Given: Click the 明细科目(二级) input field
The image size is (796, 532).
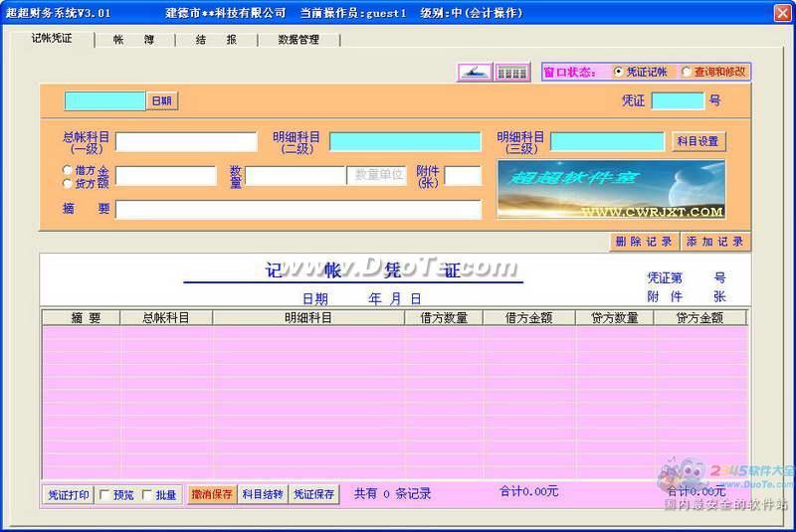Looking at the screenshot, I should [405, 141].
